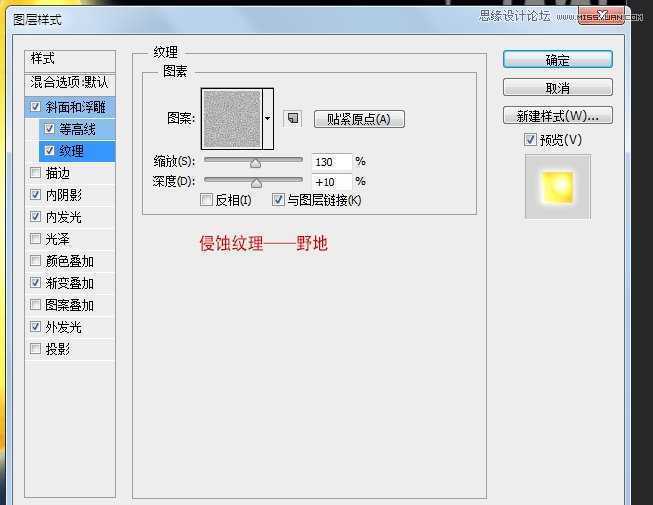Click the yellow style preview thumbnail
The width and height of the screenshot is (653, 505).
pos(558,187)
